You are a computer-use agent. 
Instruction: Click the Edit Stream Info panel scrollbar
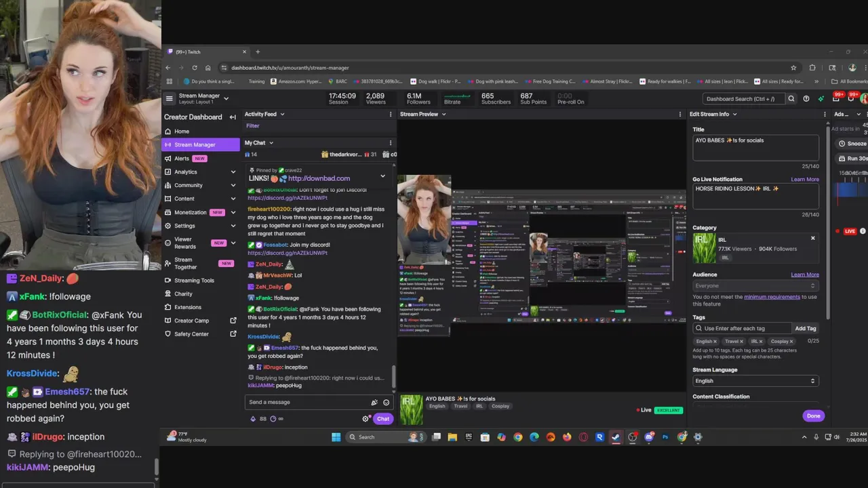point(827,224)
